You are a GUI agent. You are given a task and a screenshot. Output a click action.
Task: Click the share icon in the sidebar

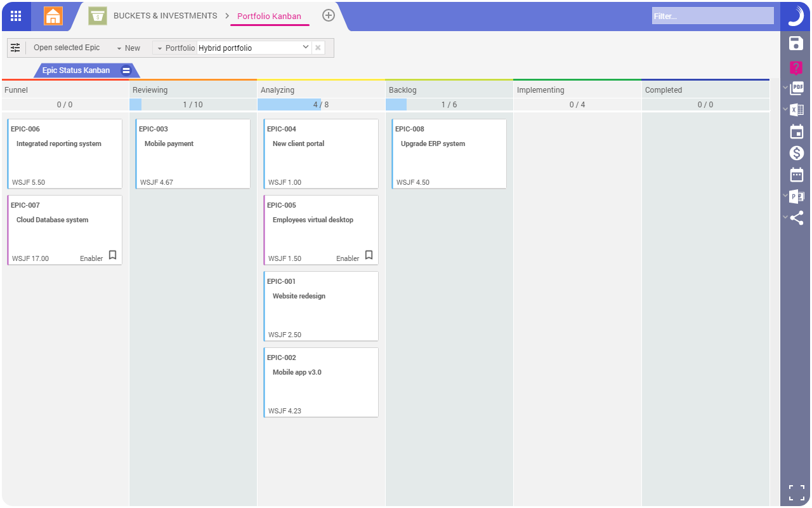797,217
